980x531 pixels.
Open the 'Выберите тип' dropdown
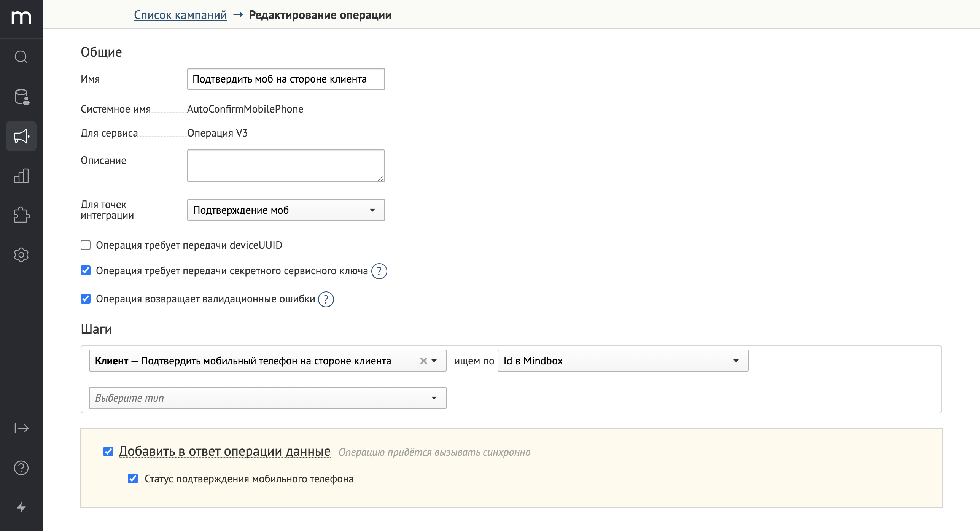tap(267, 398)
